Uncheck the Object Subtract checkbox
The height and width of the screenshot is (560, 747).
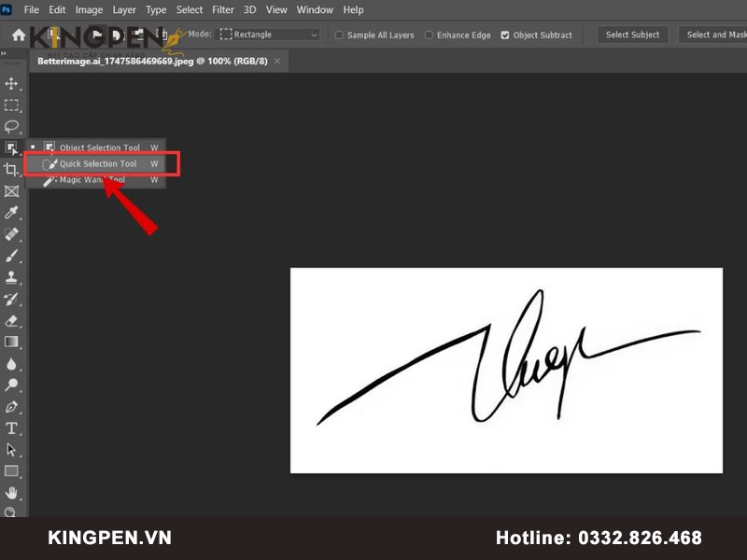point(505,35)
